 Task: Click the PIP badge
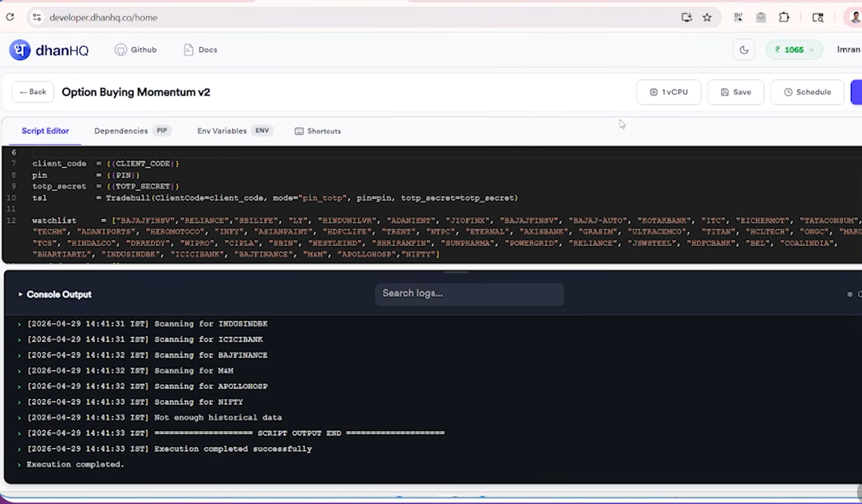(162, 131)
